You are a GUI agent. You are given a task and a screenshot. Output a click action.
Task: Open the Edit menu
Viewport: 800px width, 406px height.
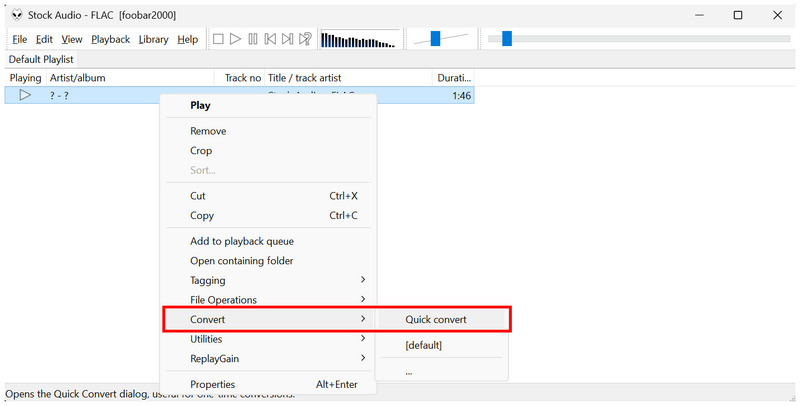tap(44, 39)
